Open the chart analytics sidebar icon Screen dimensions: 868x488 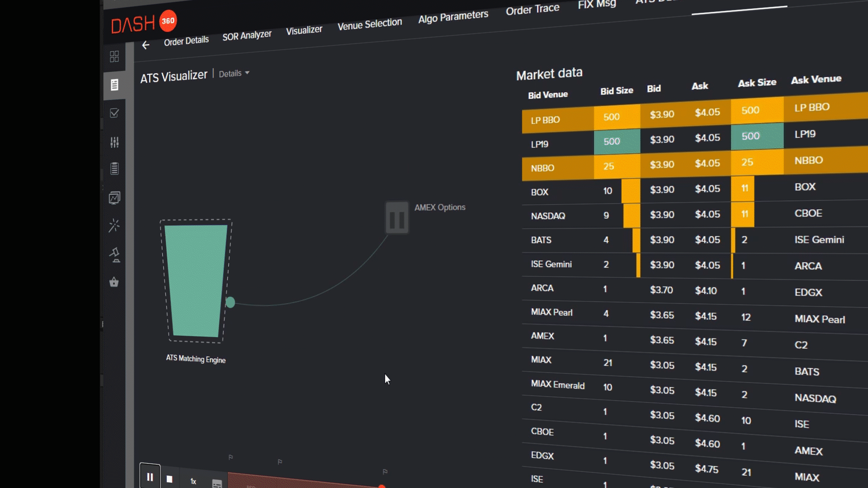114,198
